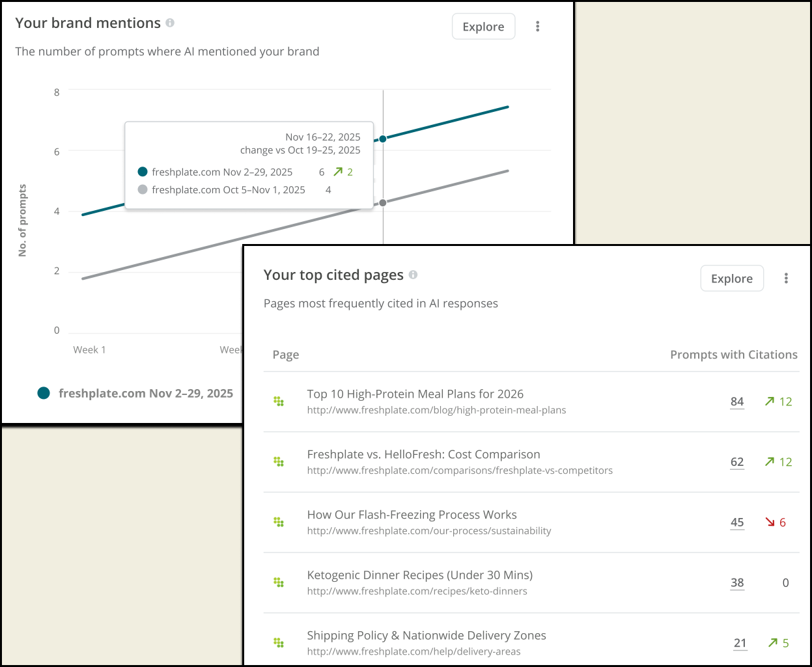This screenshot has height=667, width=812.
Task: Open the freshplate-vs-competitors URL link
Action: (x=460, y=470)
